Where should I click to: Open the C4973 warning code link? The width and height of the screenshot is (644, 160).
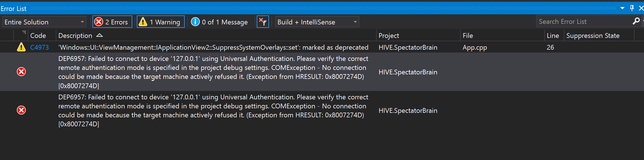(40, 47)
